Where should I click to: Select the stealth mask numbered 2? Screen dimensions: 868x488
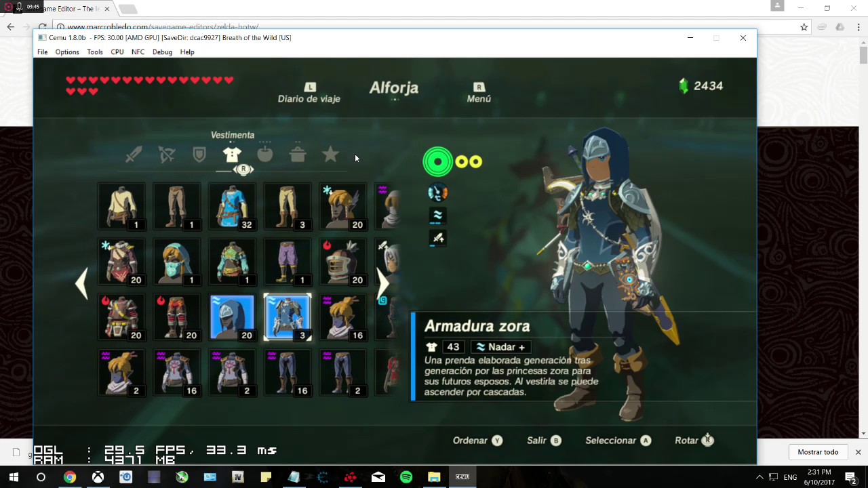click(121, 373)
